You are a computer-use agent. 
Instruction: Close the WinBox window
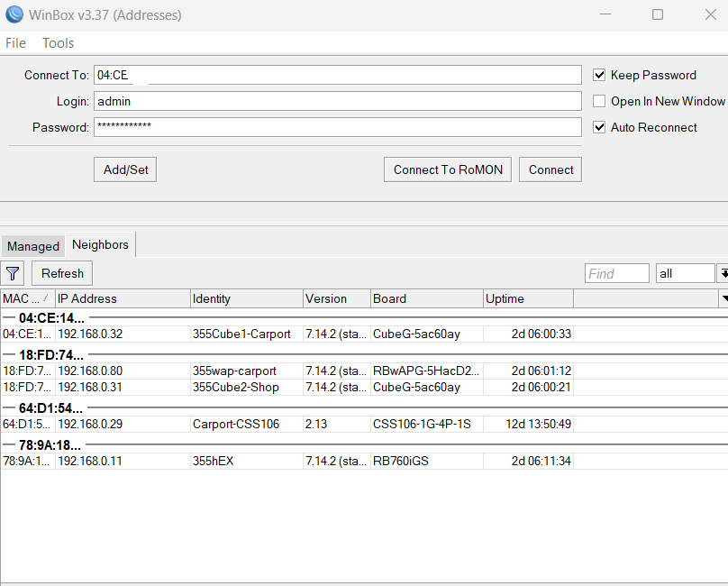[710, 14]
